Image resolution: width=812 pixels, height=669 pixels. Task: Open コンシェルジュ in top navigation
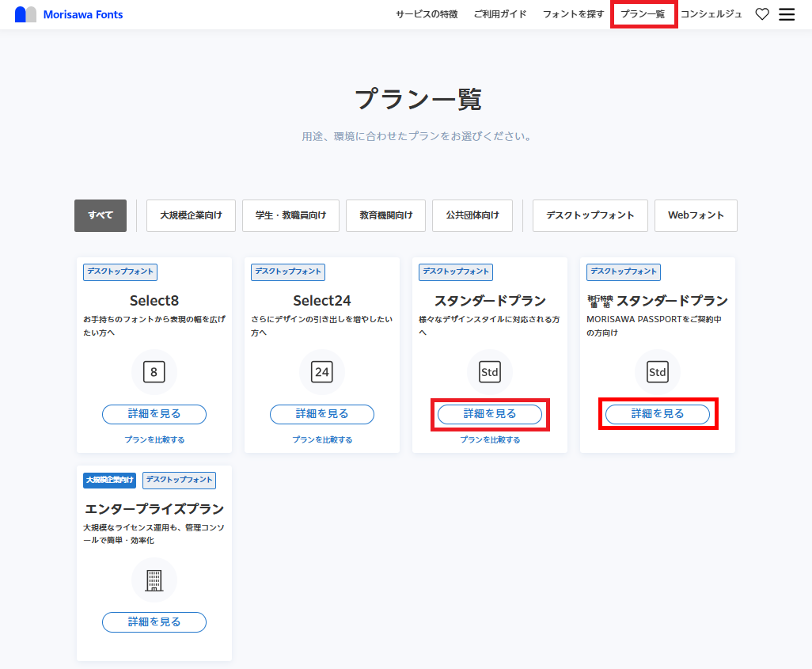pyautogui.click(x=711, y=14)
